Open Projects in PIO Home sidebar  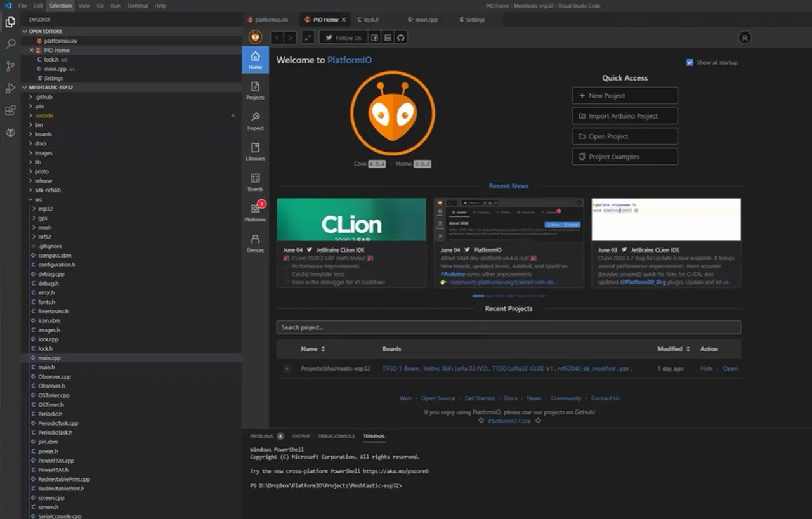point(255,90)
